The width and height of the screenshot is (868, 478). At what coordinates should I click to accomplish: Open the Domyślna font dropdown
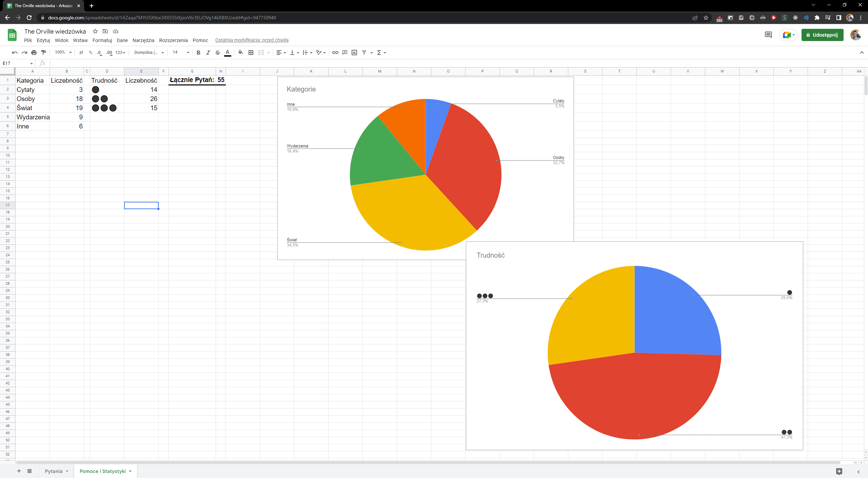[x=149, y=53]
